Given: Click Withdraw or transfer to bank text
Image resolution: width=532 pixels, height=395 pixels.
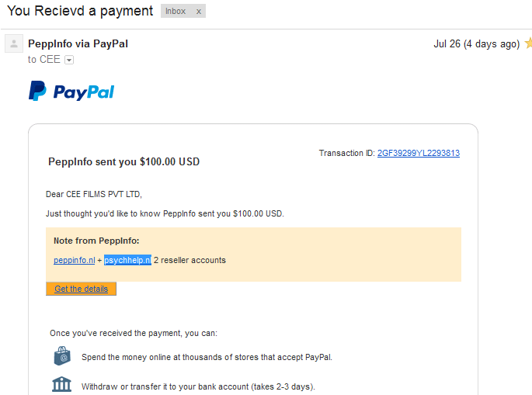Looking at the screenshot, I should (x=198, y=386).
